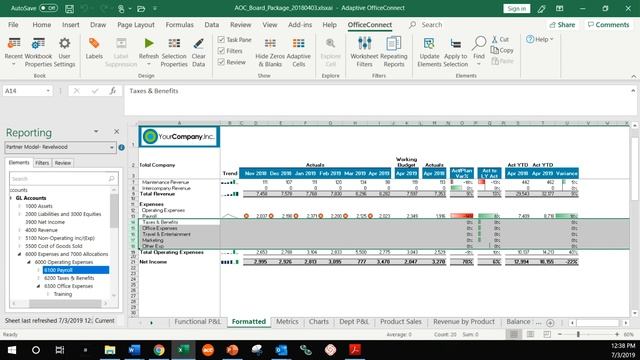Click Update Elements icon

click(429, 43)
